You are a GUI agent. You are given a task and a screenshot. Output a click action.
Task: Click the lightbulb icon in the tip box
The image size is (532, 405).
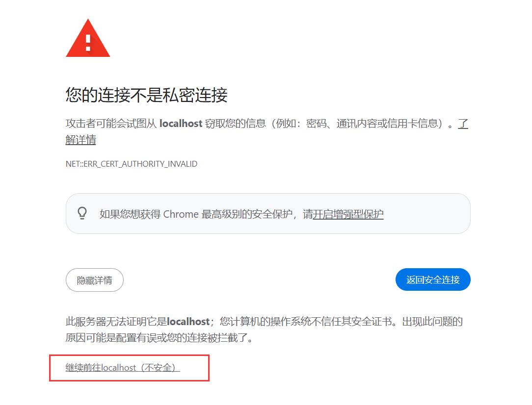(82, 213)
